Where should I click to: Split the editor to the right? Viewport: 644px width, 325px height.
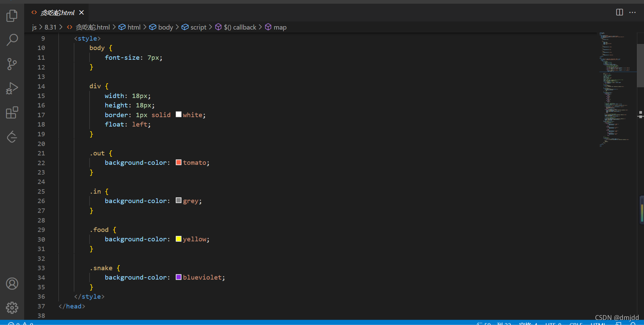(620, 12)
